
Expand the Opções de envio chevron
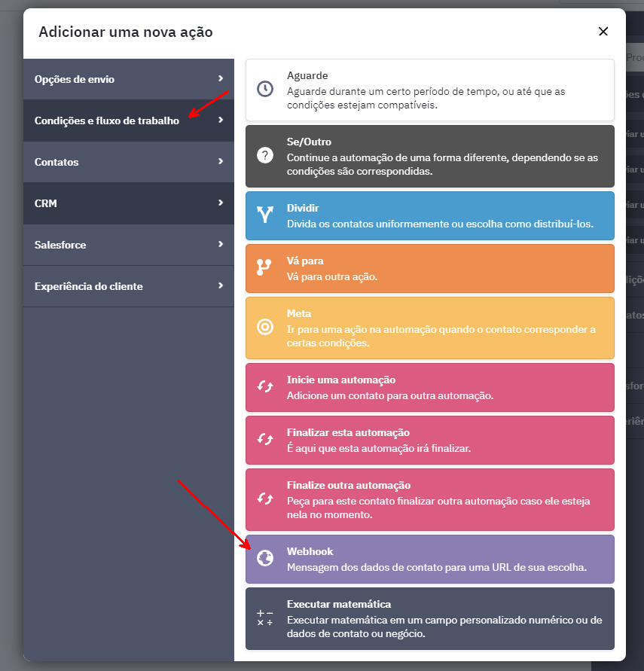coord(221,78)
